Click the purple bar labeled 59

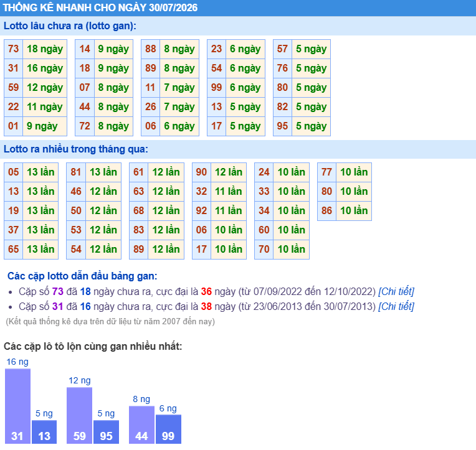(80, 415)
